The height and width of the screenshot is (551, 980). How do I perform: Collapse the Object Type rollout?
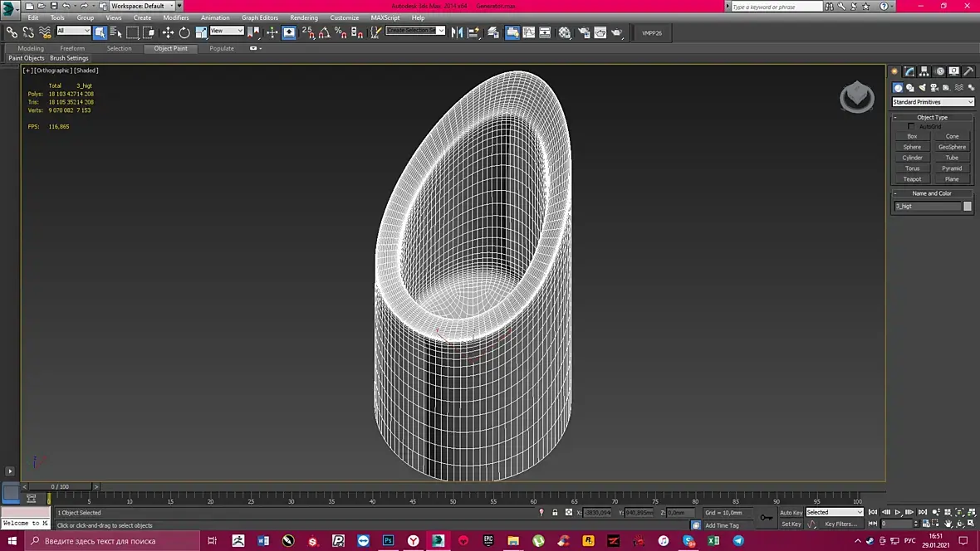pos(932,117)
